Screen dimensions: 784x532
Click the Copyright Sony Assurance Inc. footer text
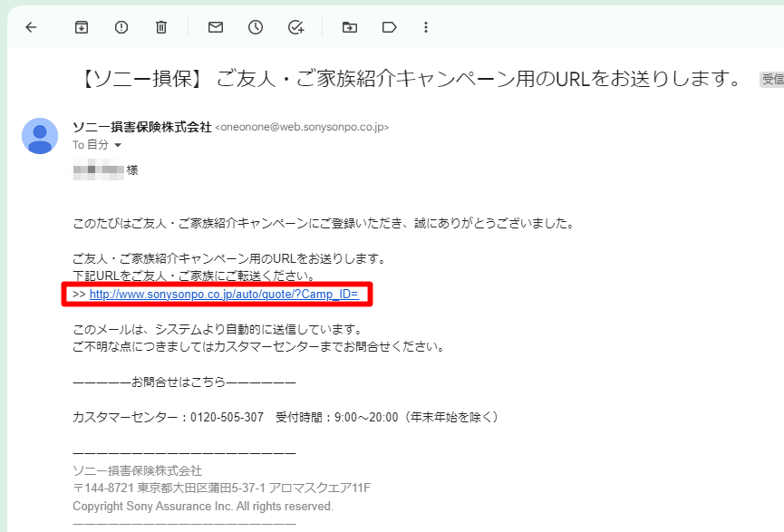202,506
